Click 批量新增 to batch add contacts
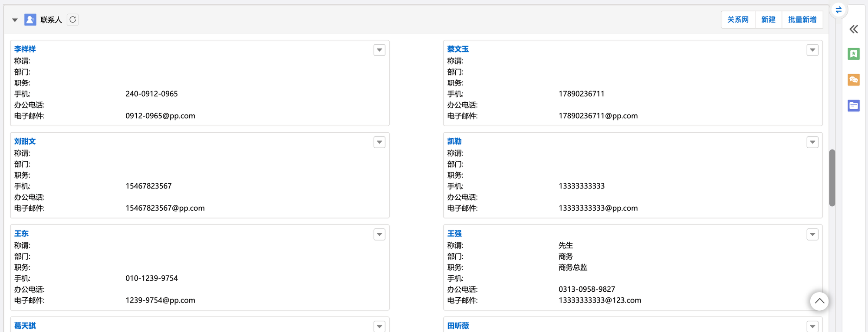The width and height of the screenshot is (868, 332). [x=802, y=20]
